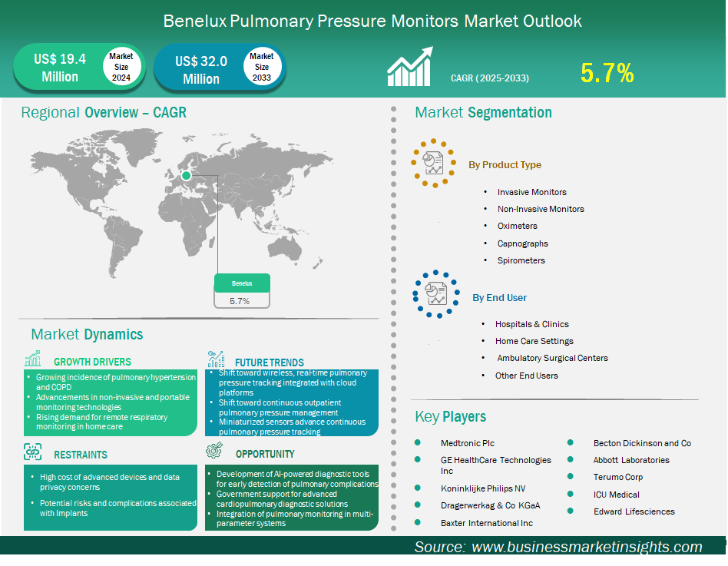Select Hospitals & Clinics end user item
This screenshot has height=566, width=728.
click(531, 324)
